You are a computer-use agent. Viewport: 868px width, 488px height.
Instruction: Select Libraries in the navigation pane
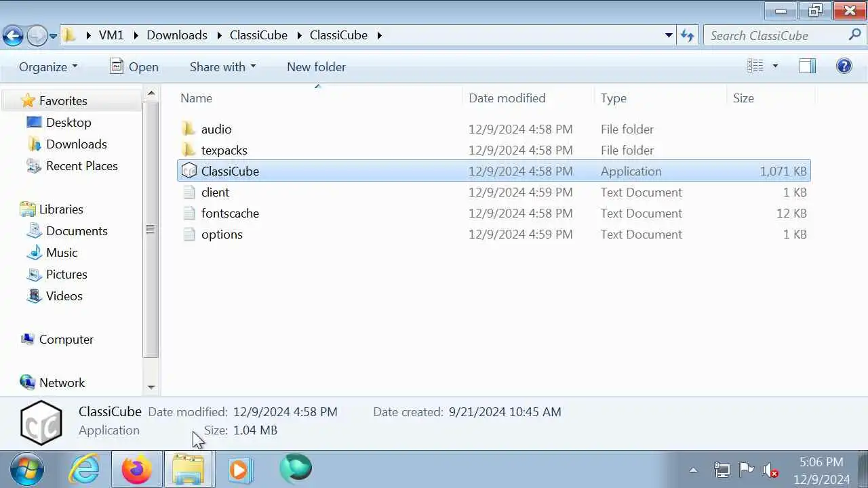[61, 209]
